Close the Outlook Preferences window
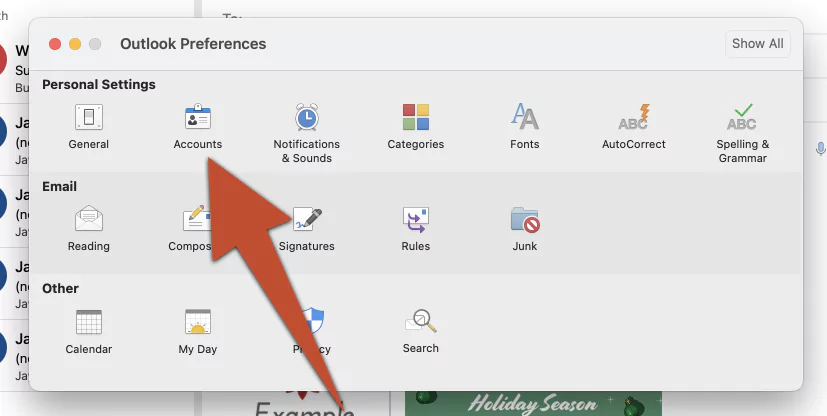This screenshot has width=827, height=416. coord(55,44)
